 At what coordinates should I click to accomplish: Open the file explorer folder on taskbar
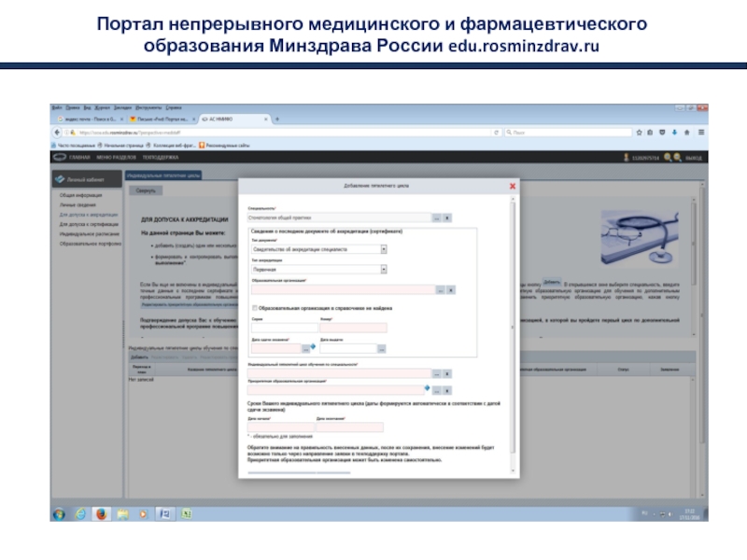pos(122,514)
